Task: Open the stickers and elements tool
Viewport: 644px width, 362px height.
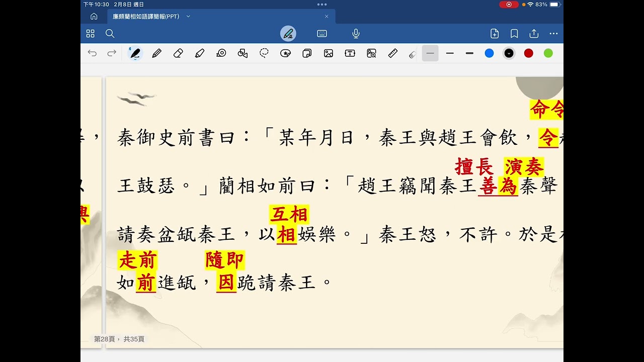Action: point(286,53)
